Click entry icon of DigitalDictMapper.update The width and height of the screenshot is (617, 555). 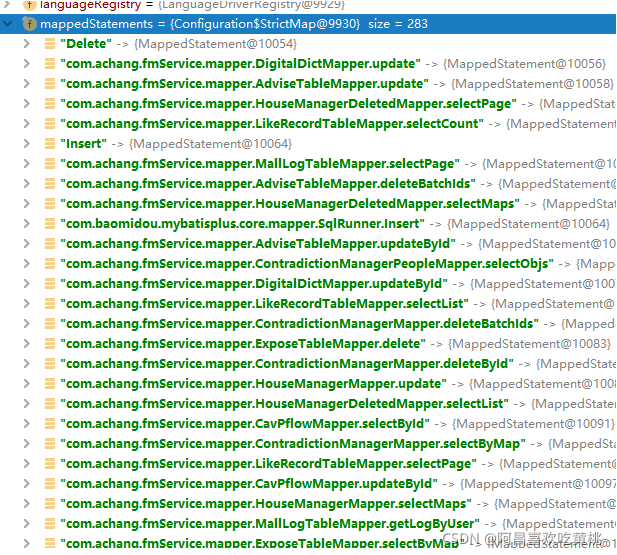tap(50, 63)
